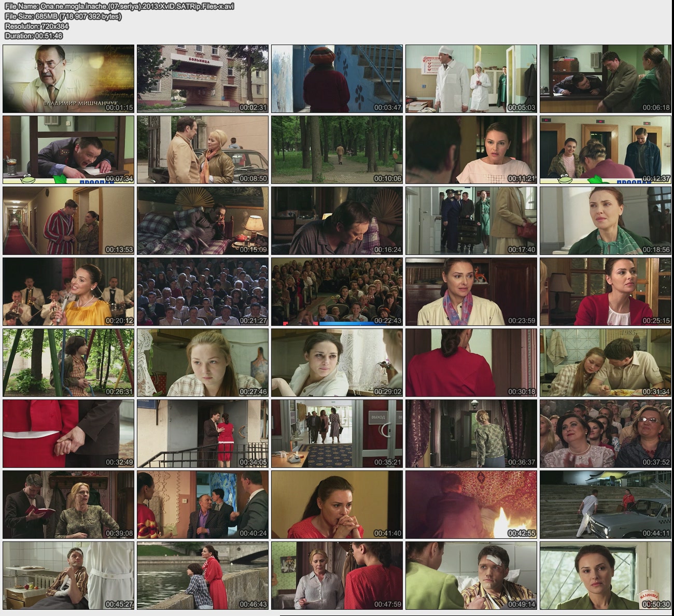Open the doctor in white coat frame at 00:05:03

(471, 79)
